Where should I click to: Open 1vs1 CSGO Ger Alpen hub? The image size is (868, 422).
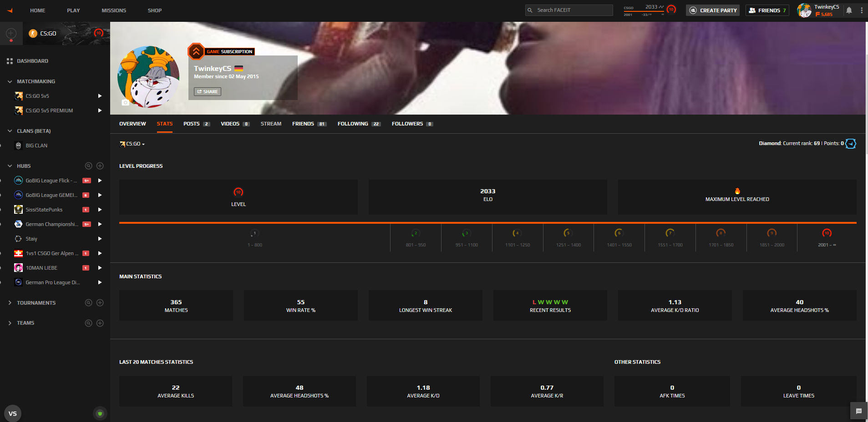click(51, 253)
